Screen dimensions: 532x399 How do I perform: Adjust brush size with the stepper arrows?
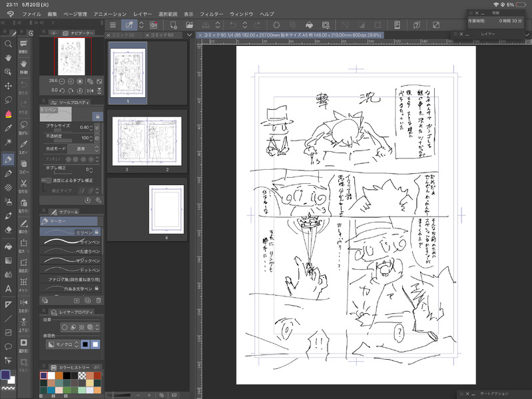(x=91, y=128)
